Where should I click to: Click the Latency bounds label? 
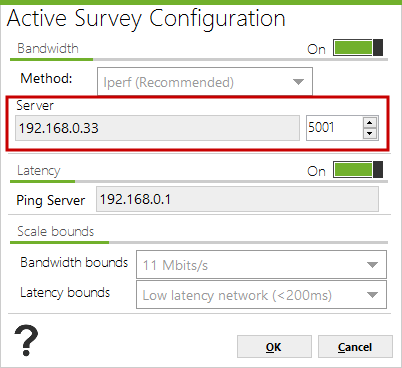click(65, 292)
